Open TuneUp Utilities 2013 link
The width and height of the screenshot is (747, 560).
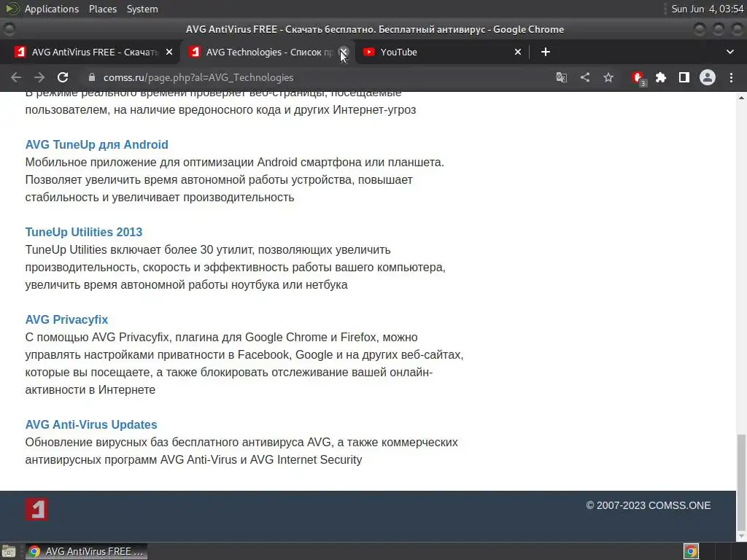tap(84, 233)
